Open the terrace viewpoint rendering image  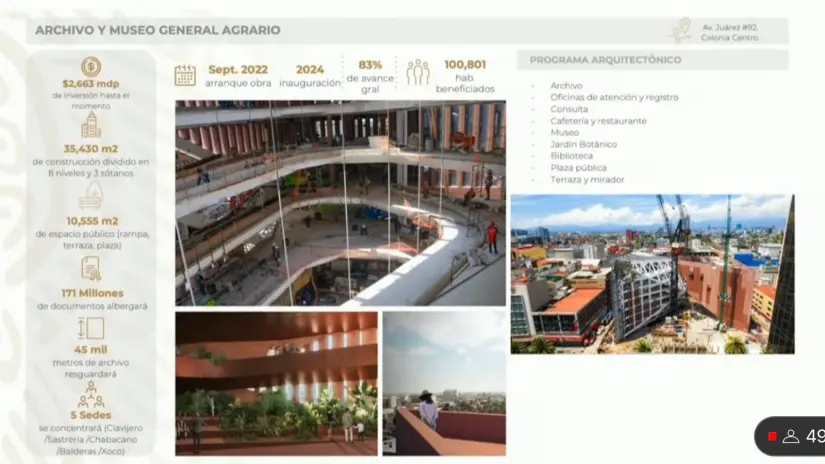tap(443, 383)
